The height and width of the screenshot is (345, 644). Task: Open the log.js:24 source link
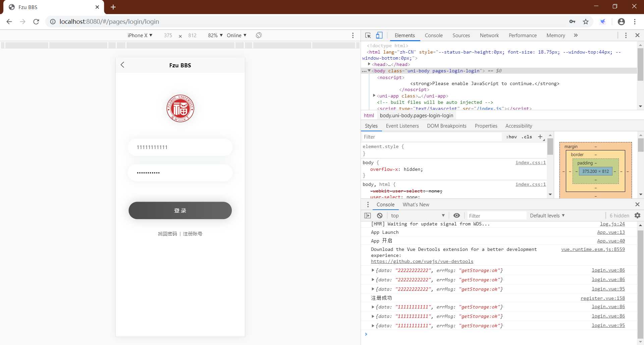point(612,224)
